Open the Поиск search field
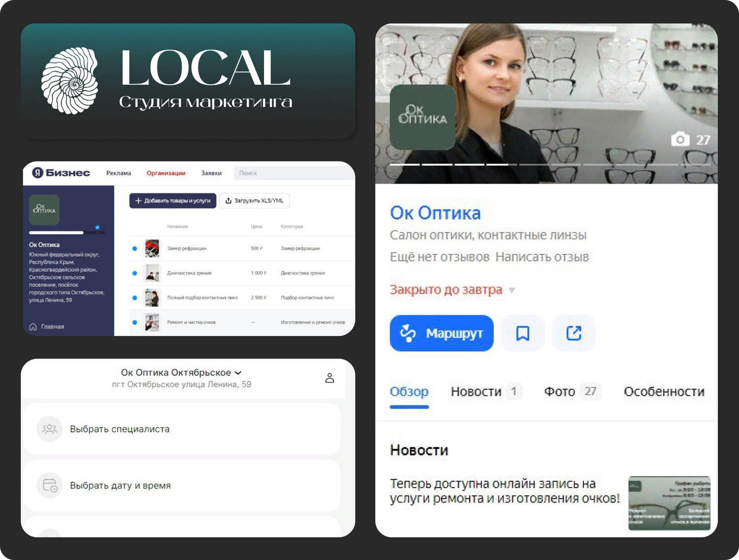 293,173
